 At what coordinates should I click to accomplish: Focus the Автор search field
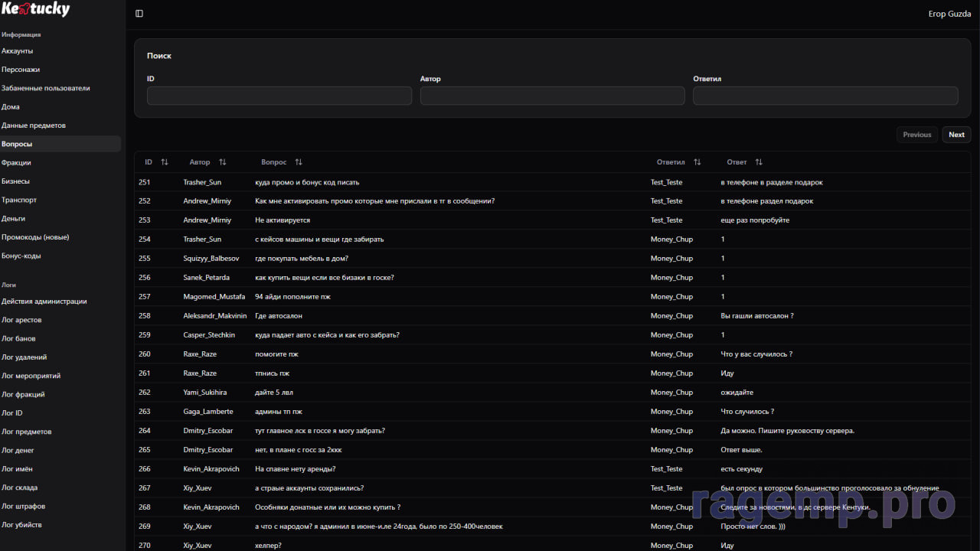pos(553,96)
